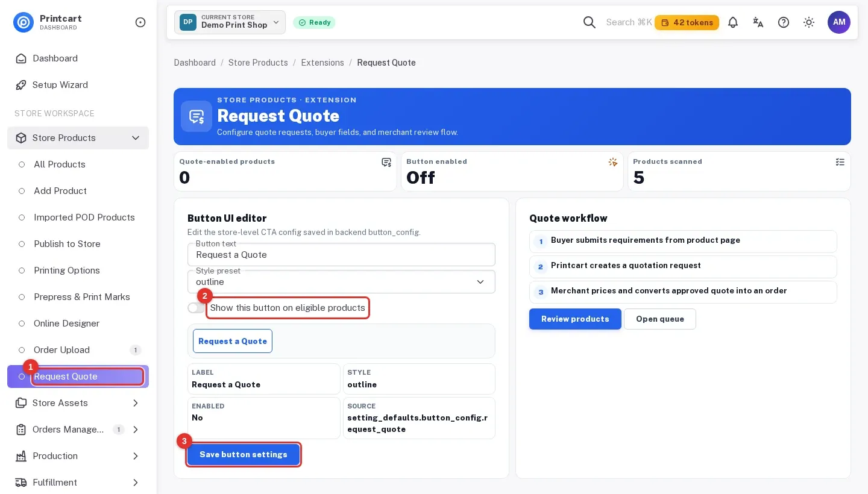Collapse the sidebar with the circle toggle icon
This screenshot has height=494, width=868.
[x=140, y=22]
